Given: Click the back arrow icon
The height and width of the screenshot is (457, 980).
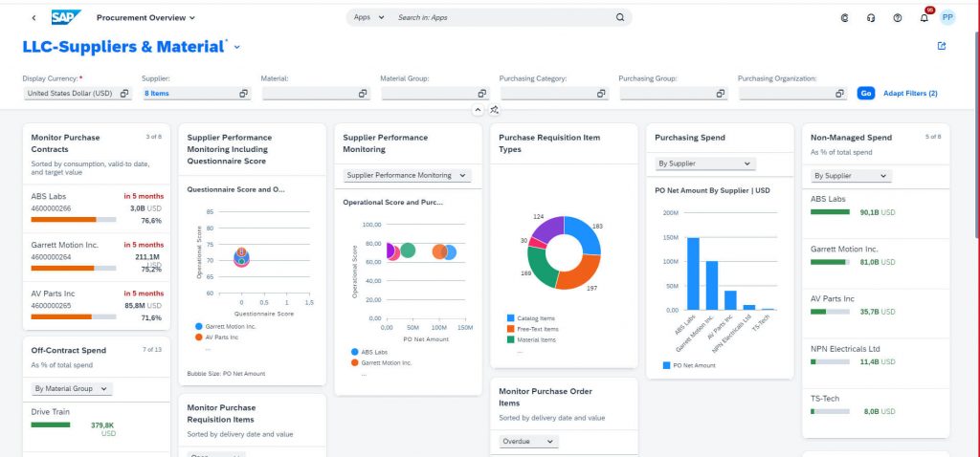Looking at the screenshot, I should pyautogui.click(x=33, y=18).
